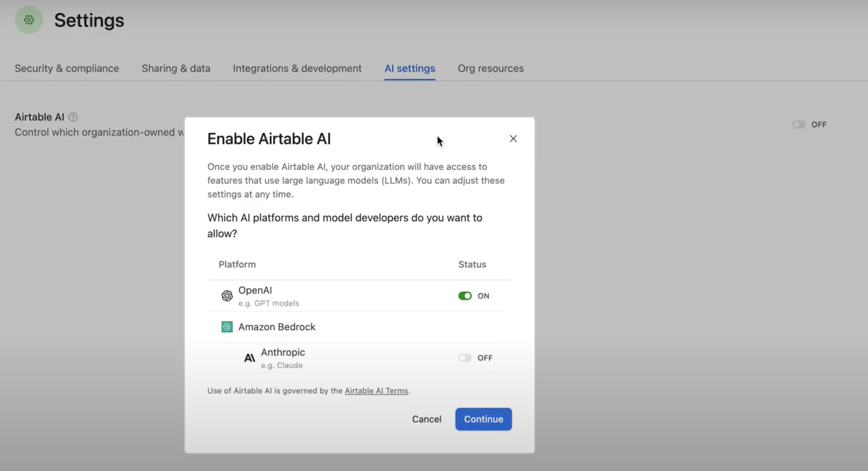Click the Enable Airtable AI dialog title
Image resolution: width=868 pixels, height=471 pixels.
(269, 139)
